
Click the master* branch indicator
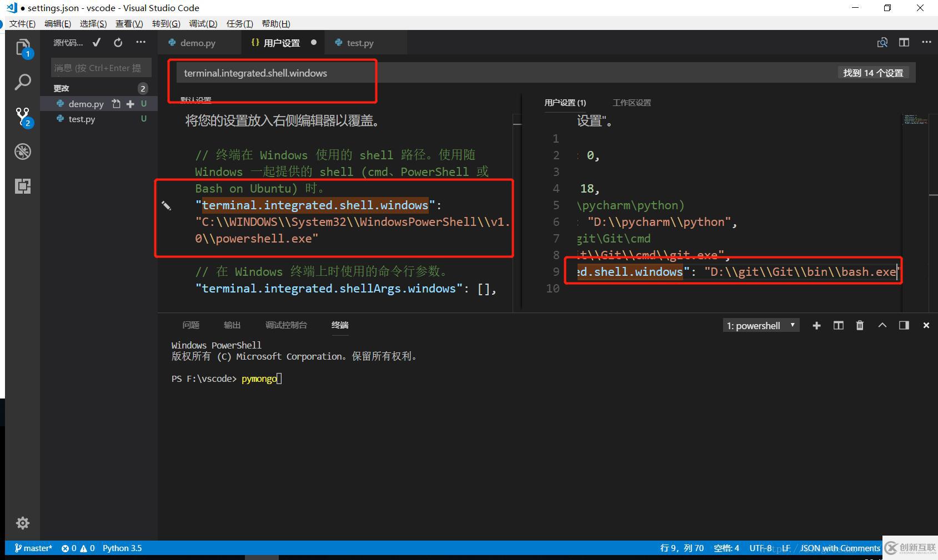pos(33,548)
